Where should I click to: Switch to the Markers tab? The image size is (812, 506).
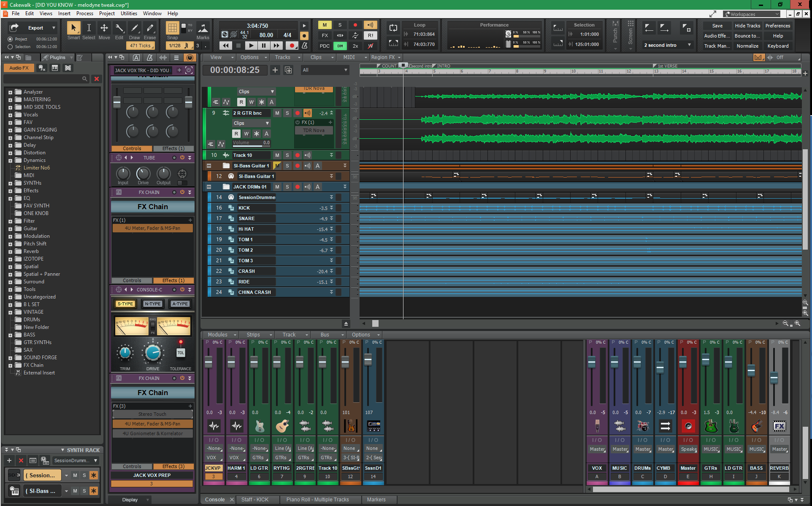[x=376, y=500]
